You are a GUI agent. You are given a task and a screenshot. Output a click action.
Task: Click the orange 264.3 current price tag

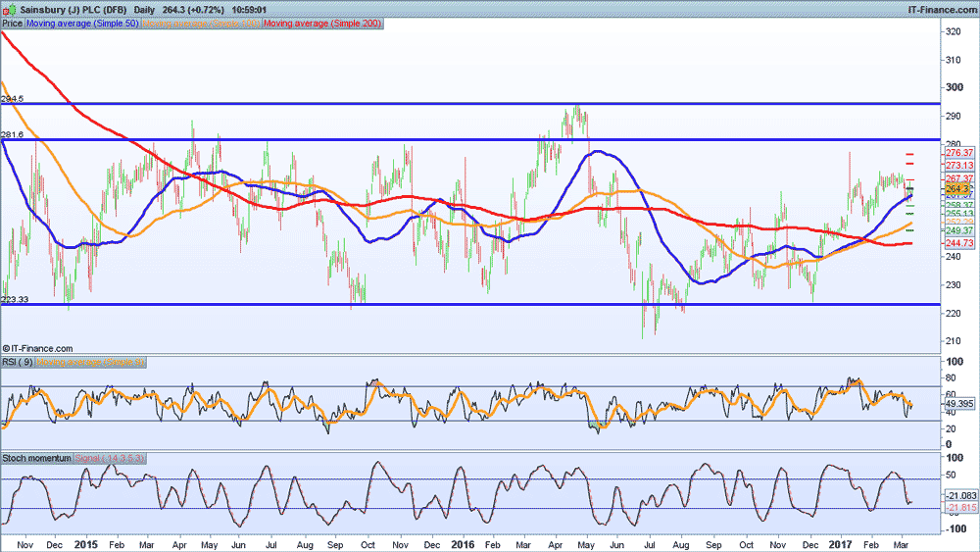[957, 189]
